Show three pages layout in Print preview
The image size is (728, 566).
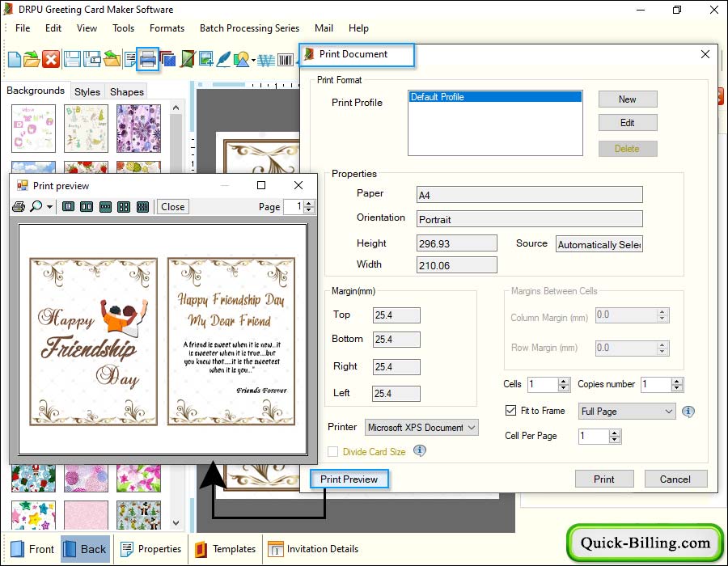105,206
